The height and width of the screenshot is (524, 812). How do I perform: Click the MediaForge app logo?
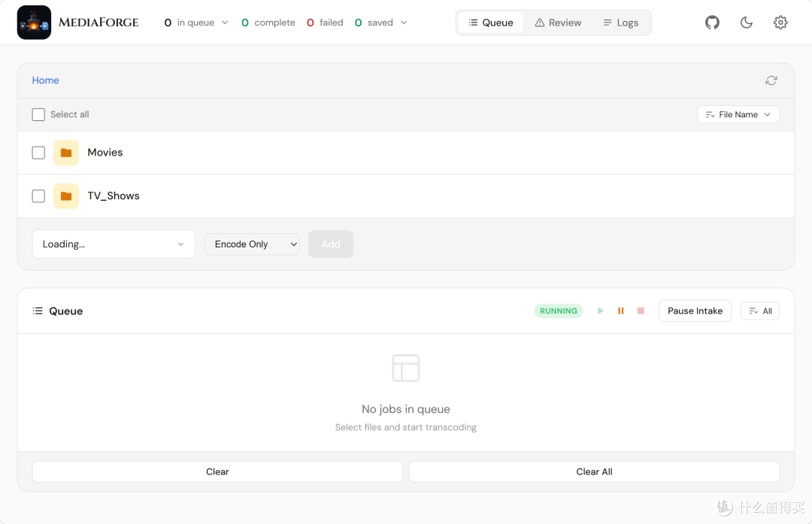point(34,23)
